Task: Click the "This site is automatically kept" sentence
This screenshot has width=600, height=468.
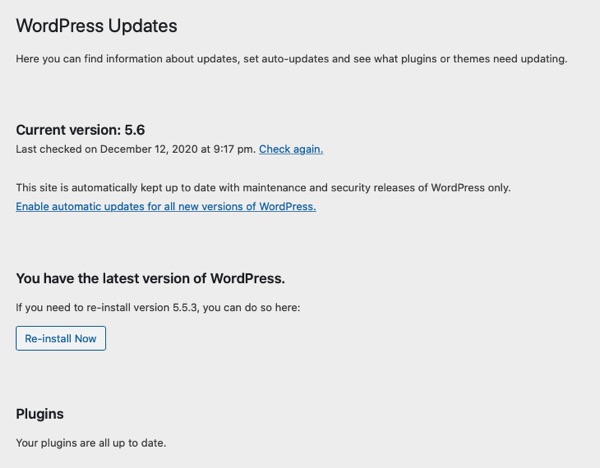Action: [263, 187]
